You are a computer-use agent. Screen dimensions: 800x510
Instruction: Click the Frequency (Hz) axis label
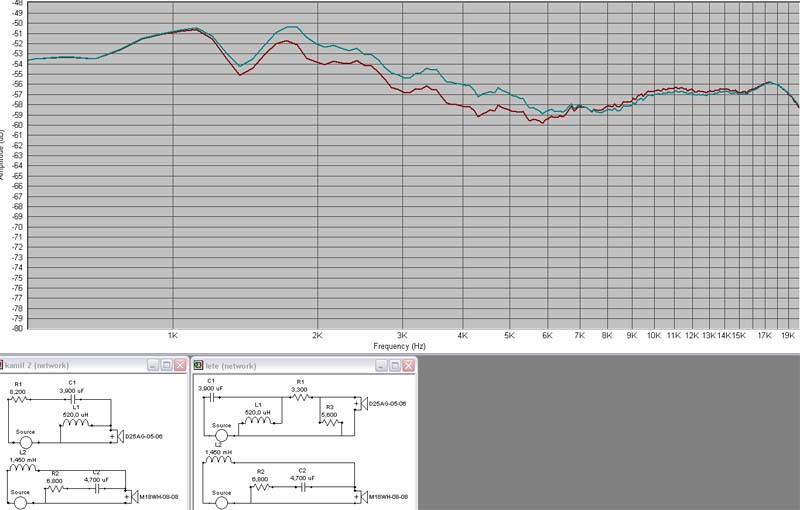pyautogui.click(x=399, y=346)
